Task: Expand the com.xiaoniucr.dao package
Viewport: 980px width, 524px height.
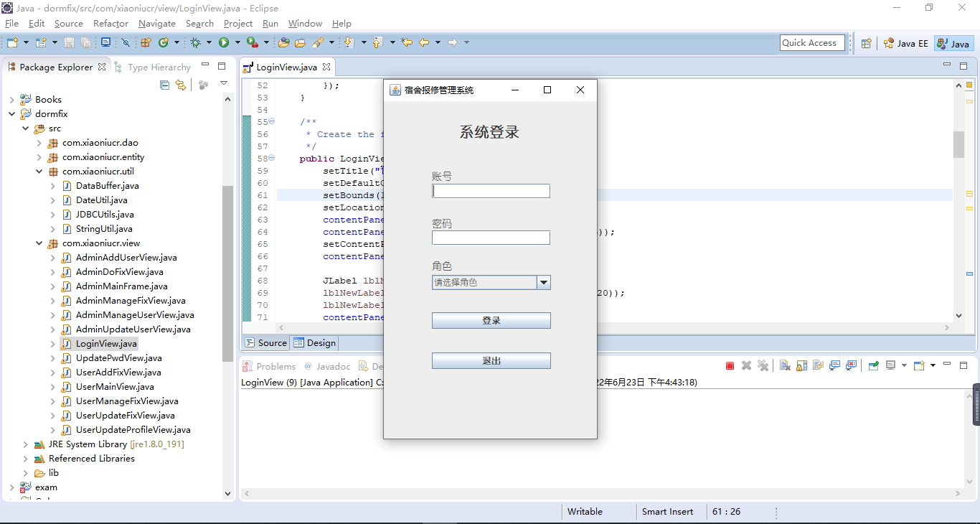Action: pos(39,143)
